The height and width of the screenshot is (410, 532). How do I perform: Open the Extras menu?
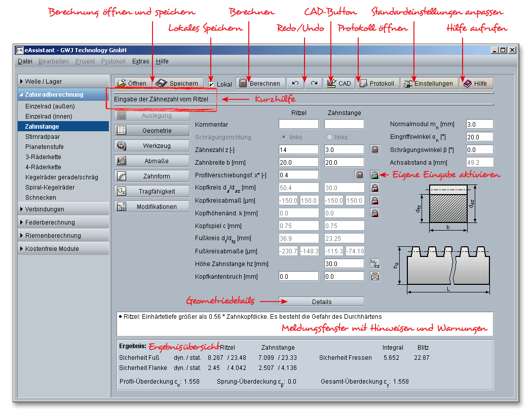click(140, 61)
